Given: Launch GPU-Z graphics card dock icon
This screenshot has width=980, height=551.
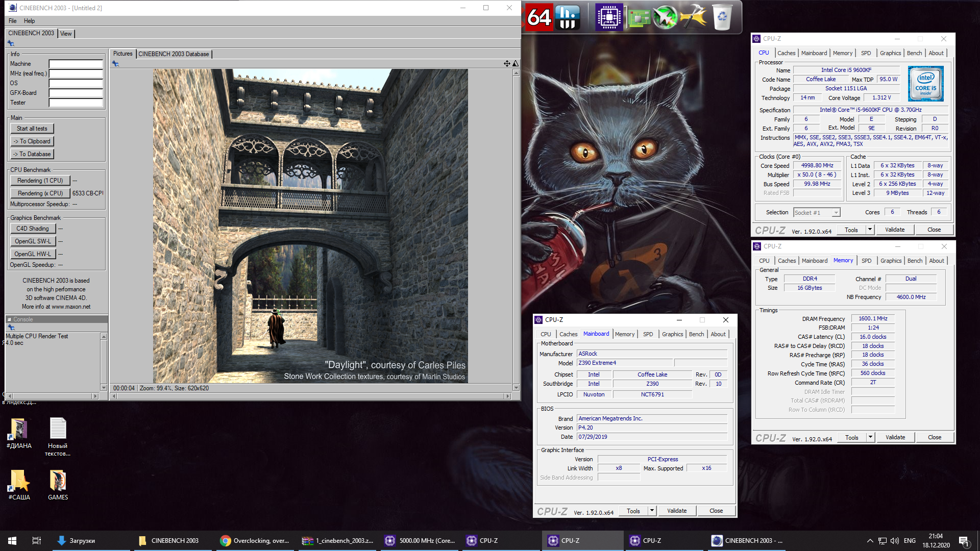Looking at the screenshot, I should pyautogui.click(x=639, y=18).
